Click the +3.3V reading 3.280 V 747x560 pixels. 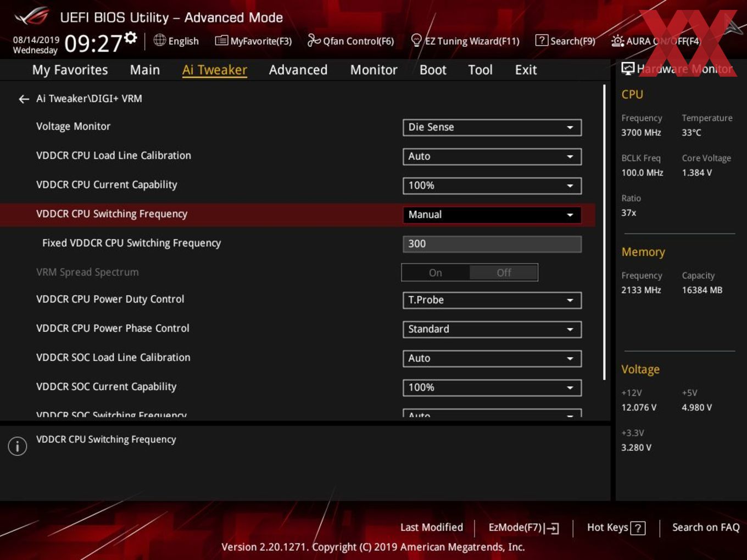pos(636,447)
